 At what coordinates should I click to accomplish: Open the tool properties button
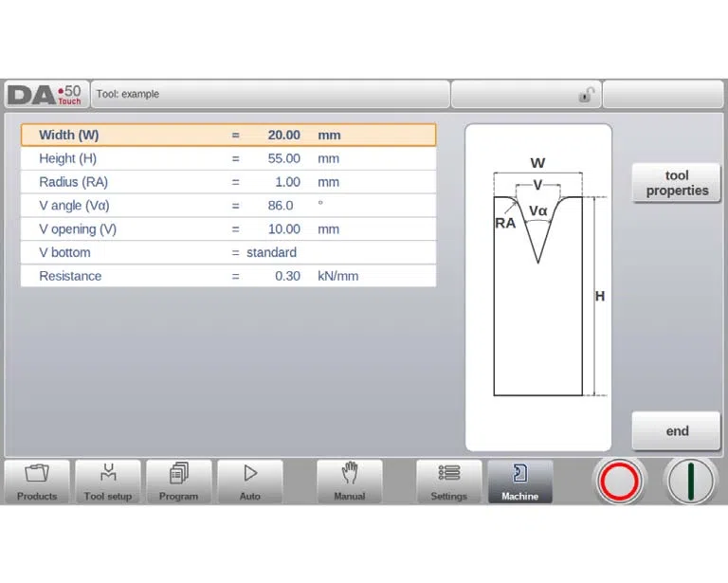coord(677,183)
